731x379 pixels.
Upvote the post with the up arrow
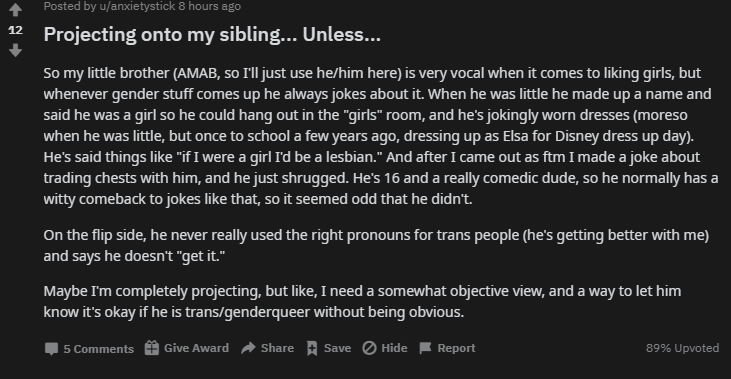(x=15, y=10)
